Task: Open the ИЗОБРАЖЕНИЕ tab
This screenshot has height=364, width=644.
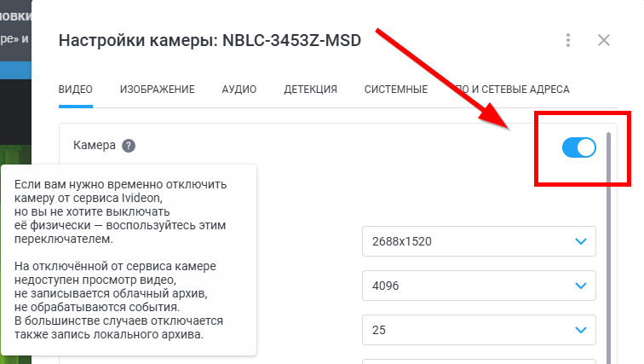Action: [158, 89]
